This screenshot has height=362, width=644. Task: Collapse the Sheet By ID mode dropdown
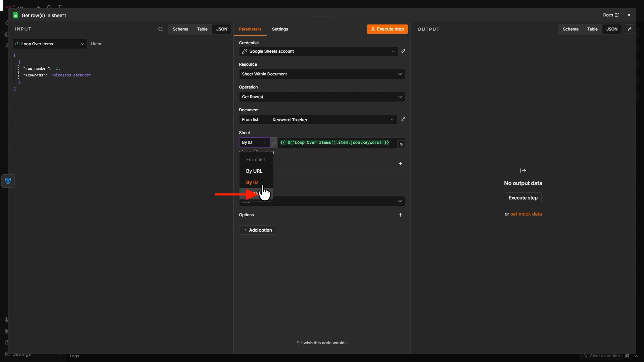[254, 142]
